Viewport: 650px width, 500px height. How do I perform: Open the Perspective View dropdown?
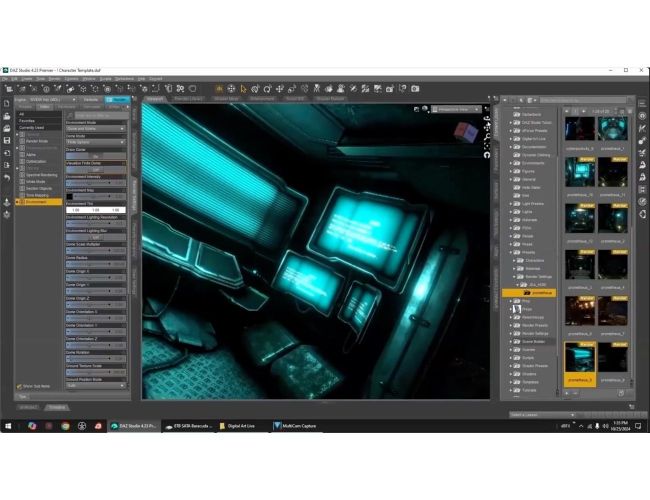coord(456,109)
